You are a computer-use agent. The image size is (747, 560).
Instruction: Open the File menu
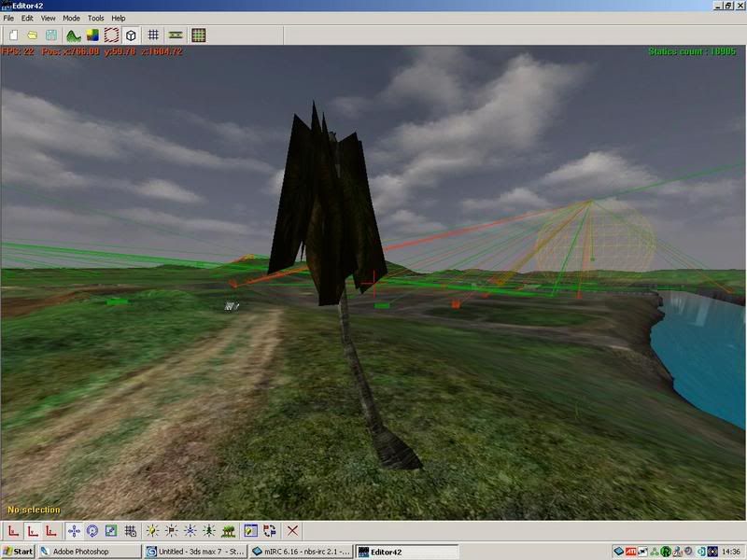click(x=8, y=18)
